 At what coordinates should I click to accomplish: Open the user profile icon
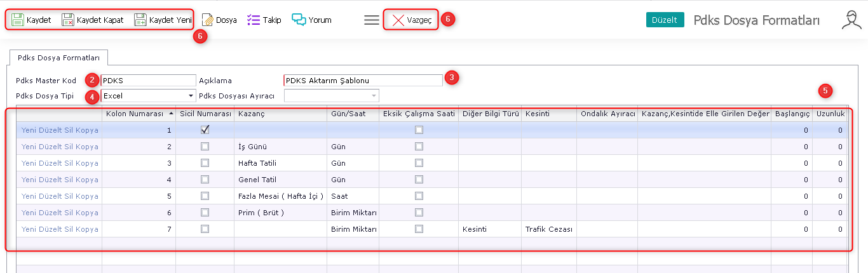click(x=851, y=20)
